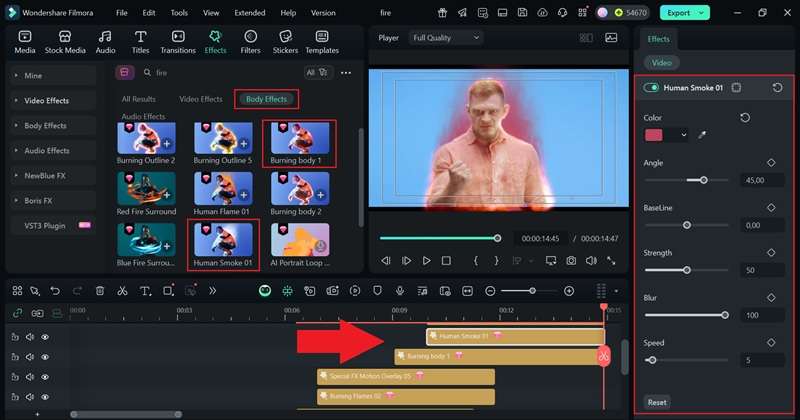Reset Human Smoke 01 effect parameters icon

(x=777, y=88)
